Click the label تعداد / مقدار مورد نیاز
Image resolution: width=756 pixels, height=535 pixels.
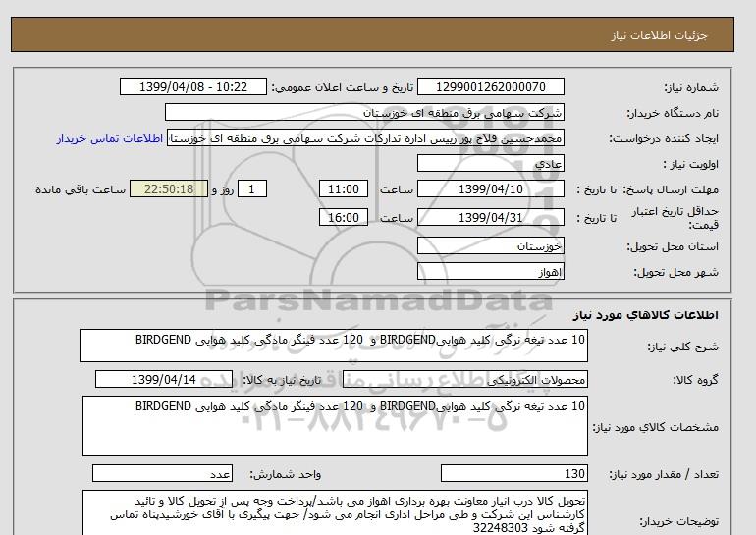664,475
